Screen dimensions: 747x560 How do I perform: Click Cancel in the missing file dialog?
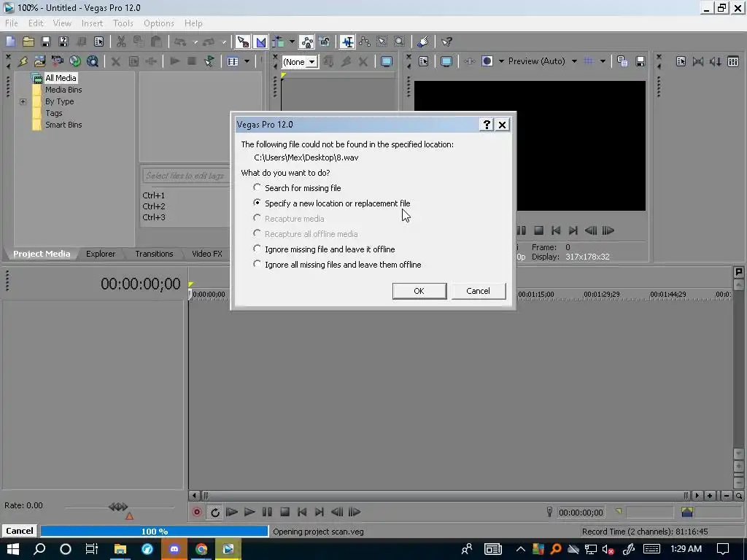479,291
